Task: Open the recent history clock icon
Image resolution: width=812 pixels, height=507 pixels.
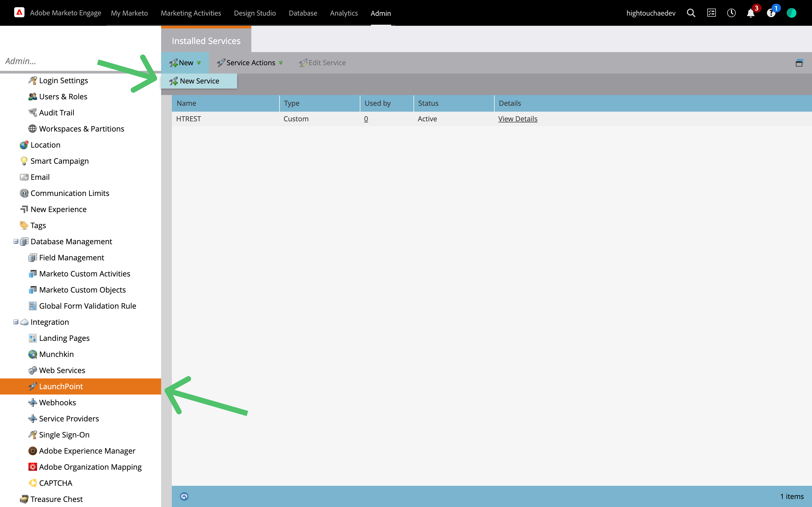Action: 731,13
